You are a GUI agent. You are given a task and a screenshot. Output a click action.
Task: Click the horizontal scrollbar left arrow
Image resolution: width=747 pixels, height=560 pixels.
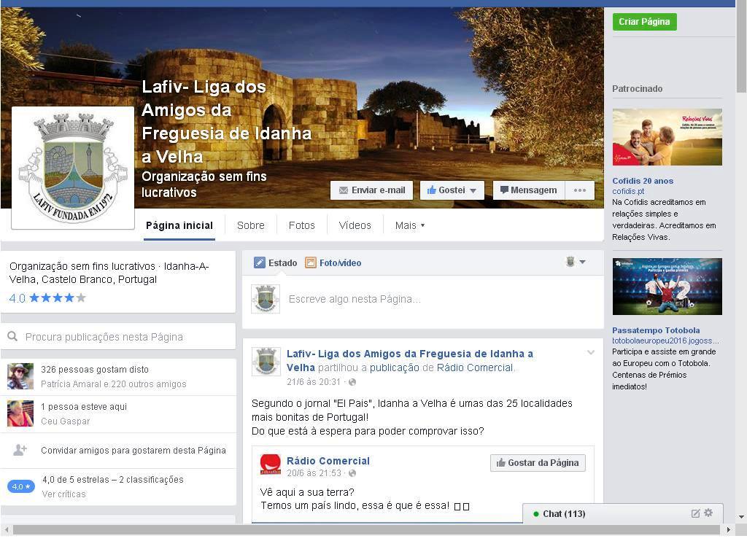pos(6,530)
